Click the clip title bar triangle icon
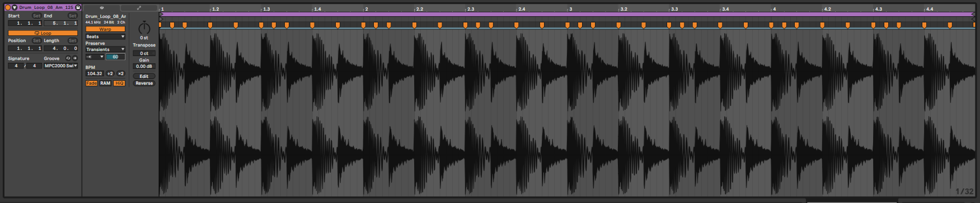This screenshot has width=980, height=203. (15, 7)
